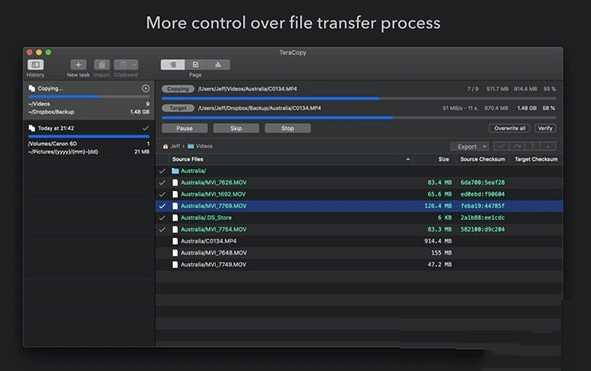Click checksum 6da700:5eaf28

[482, 182]
